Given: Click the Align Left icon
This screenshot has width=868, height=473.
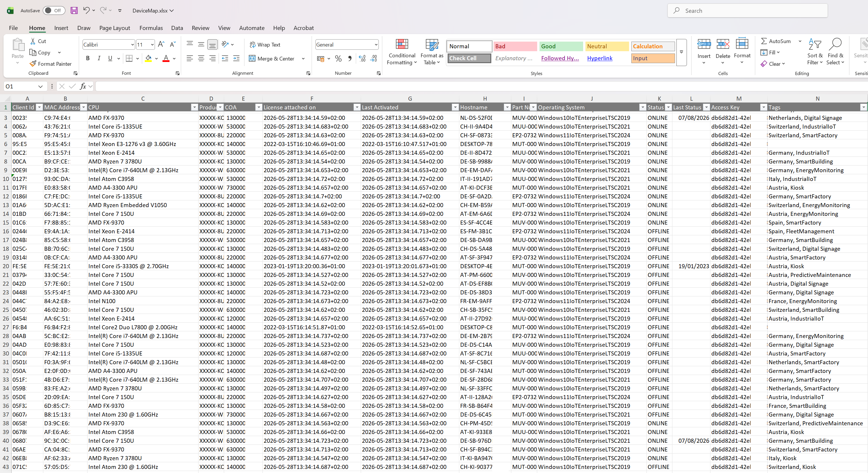Looking at the screenshot, I should [x=190, y=58].
